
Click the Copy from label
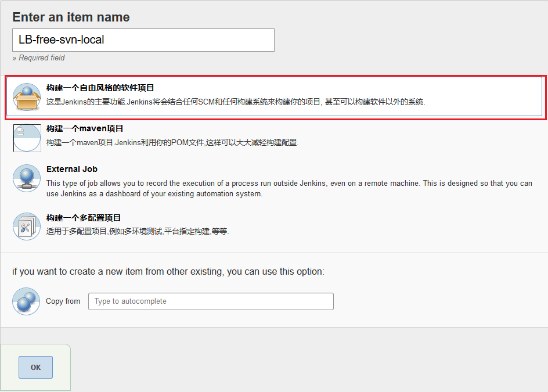63,301
